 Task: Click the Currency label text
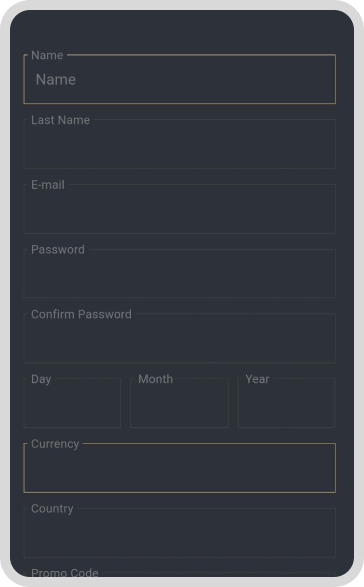[55, 444]
